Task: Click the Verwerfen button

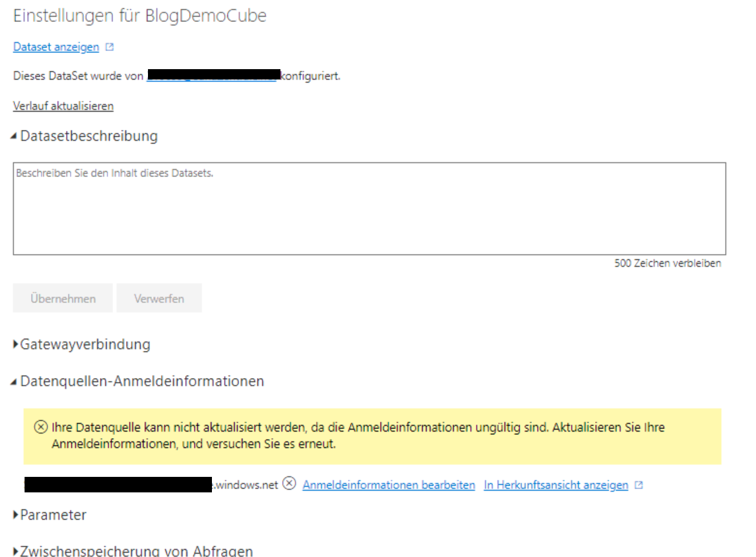Action: [159, 298]
